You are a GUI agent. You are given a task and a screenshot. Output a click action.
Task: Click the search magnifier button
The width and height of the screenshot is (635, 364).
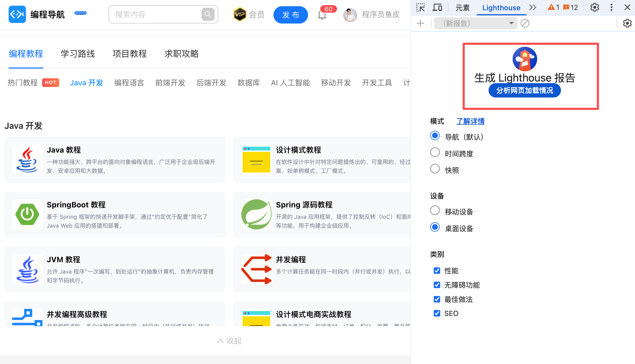tap(208, 14)
